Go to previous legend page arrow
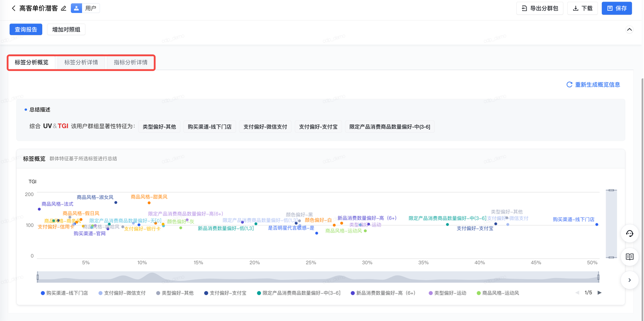 (x=577, y=293)
